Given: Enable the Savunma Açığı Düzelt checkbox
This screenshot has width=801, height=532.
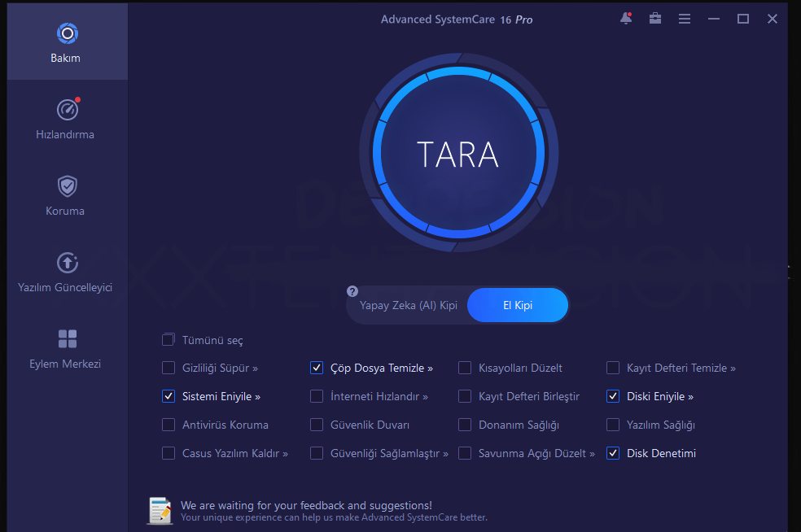Looking at the screenshot, I should (465, 453).
